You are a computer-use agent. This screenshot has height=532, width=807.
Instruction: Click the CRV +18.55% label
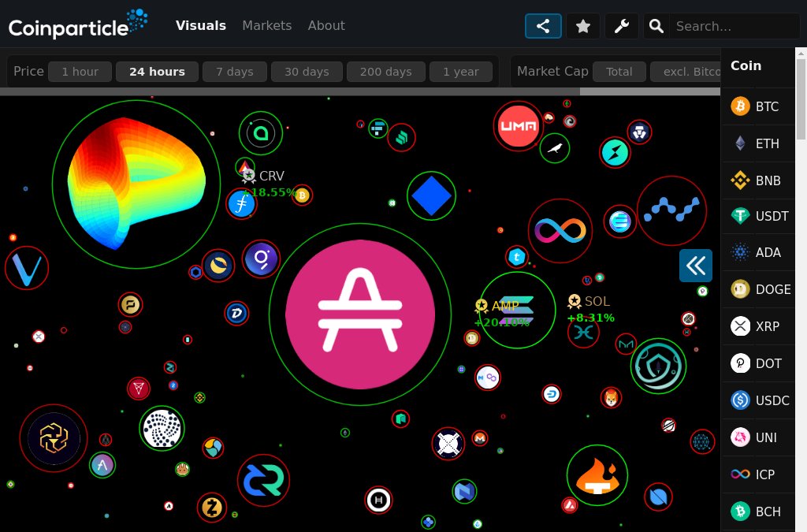[269, 184]
